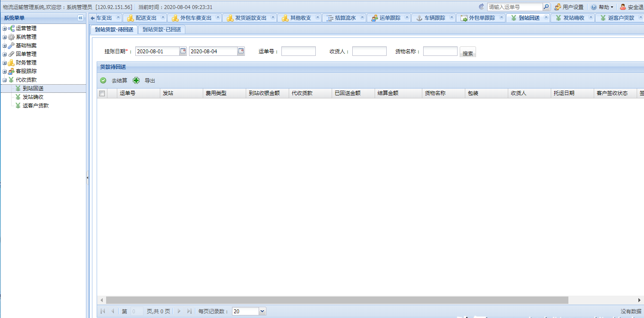Toggle the select-all checkbox in table header
The width and height of the screenshot is (644, 318).
click(x=102, y=93)
